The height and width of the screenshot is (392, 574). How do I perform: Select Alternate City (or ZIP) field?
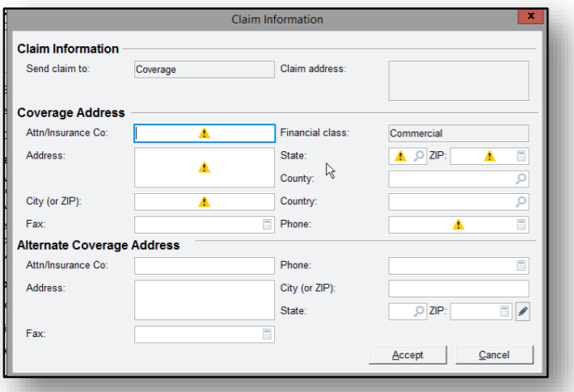tap(458, 289)
